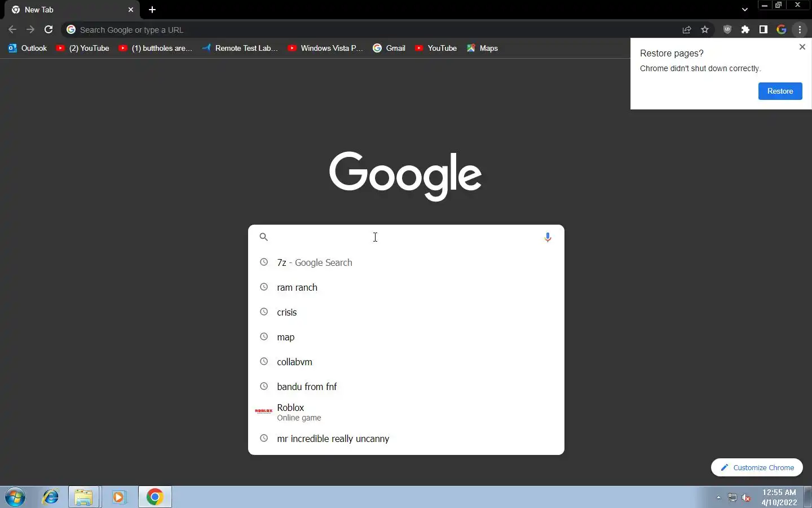Open Windows Media Player on taskbar

(x=119, y=497)
